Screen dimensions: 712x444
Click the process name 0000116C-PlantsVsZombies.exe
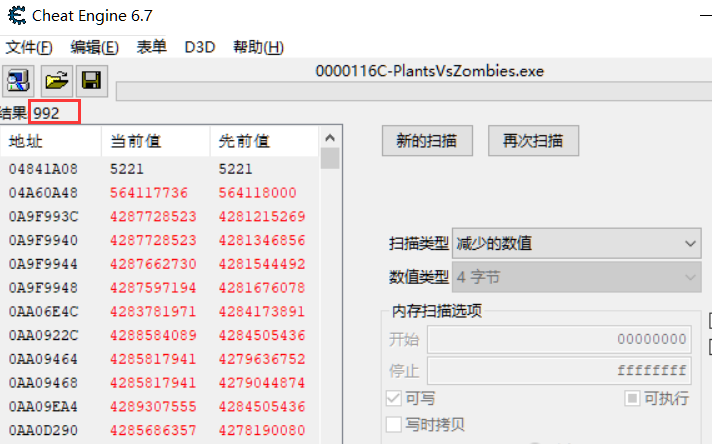tap(430, 71)
